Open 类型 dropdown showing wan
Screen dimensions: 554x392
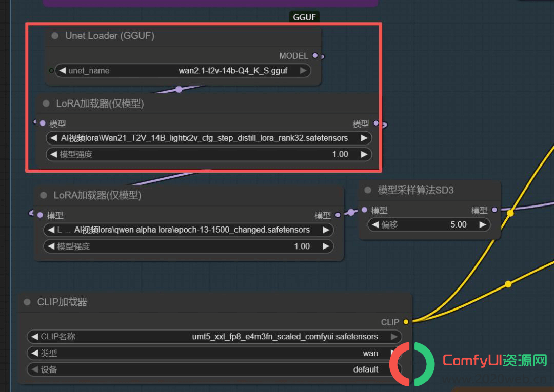214,353
